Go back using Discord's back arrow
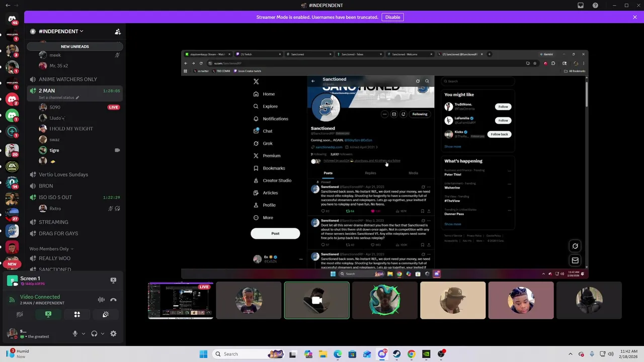Image resolution: width=644 pixels, height=362 pixels. [8, 6]
